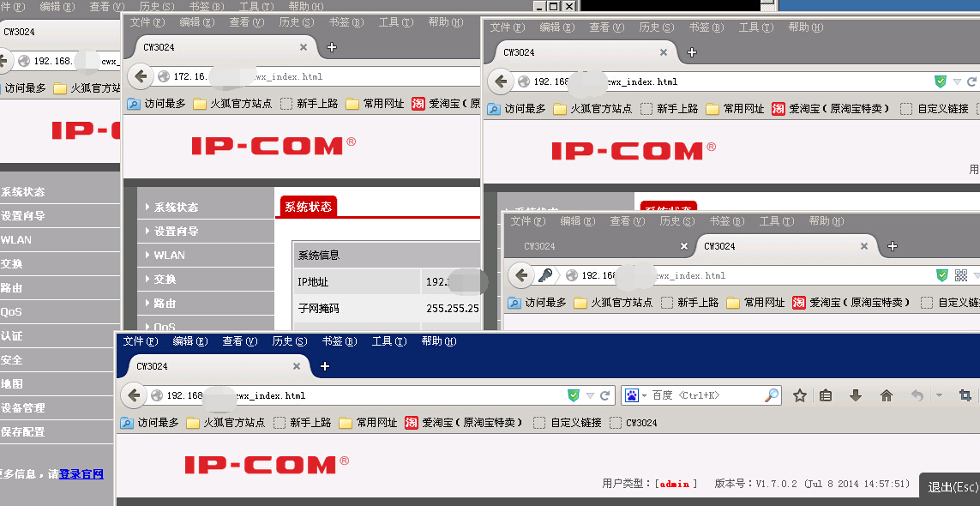Screen dimensions: 980x506
Task: Open dropdown arrow beside the undo icon
Action: click(939, 396)
